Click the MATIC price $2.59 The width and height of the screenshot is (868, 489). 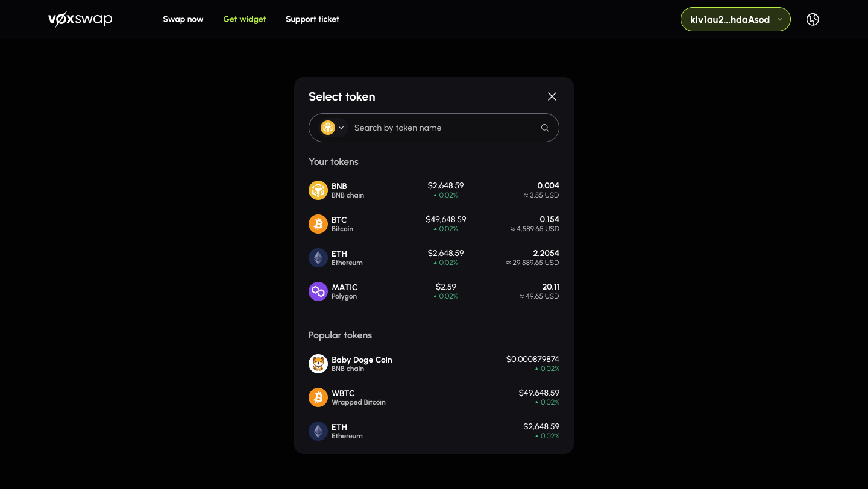click(446, 287)
